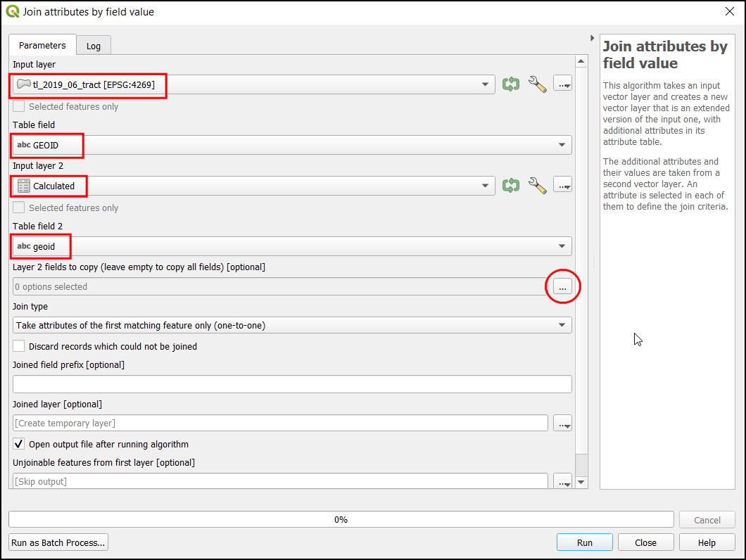This screenshot has width=746, height=560.
Task: Enable Discard records which could not be joined
Action: click(19, 347)
